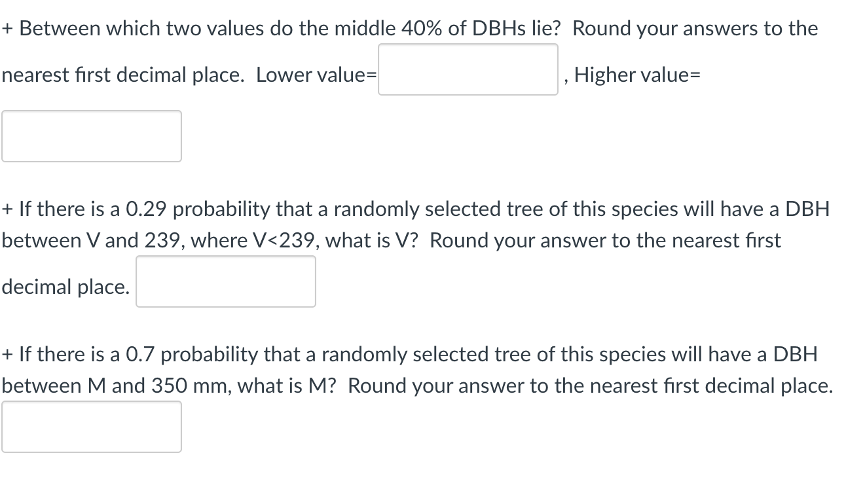This screenshot has width=846, height=504.
Task: Click the plus sign before the 0.29 question
Action: (8, 209)
